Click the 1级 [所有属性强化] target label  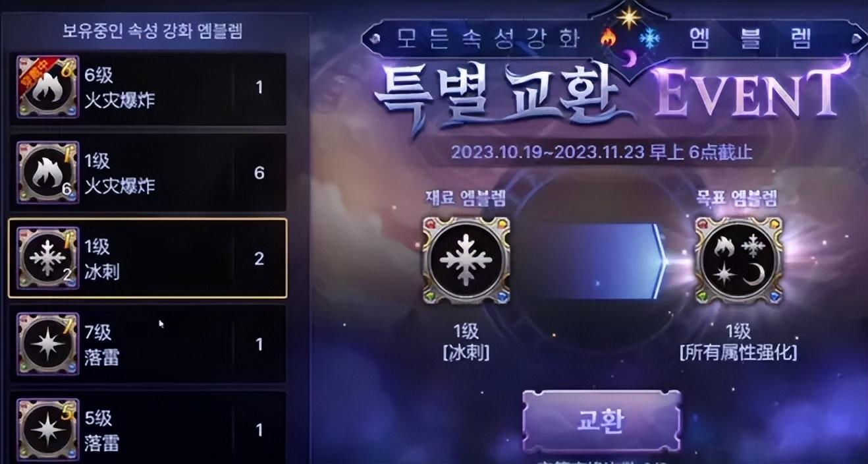[x=738, y=342]
